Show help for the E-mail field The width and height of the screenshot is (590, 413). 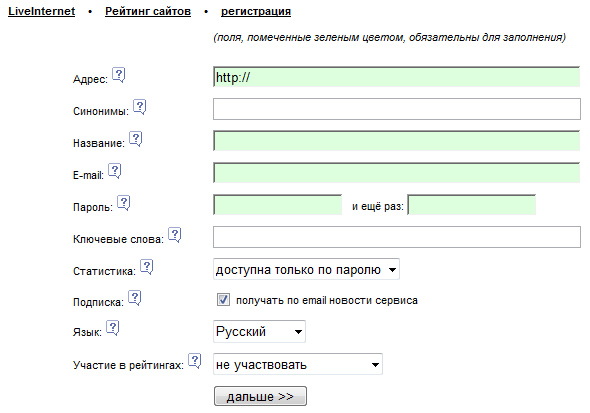115,171
